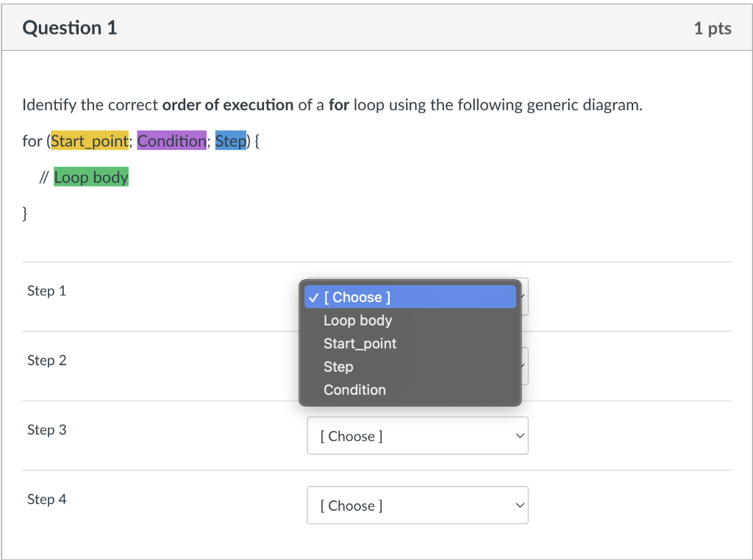Open the Step 3 dropdown
Viewport: 753px width, 560px height.
pyautogui.click(x=417, y=436)
